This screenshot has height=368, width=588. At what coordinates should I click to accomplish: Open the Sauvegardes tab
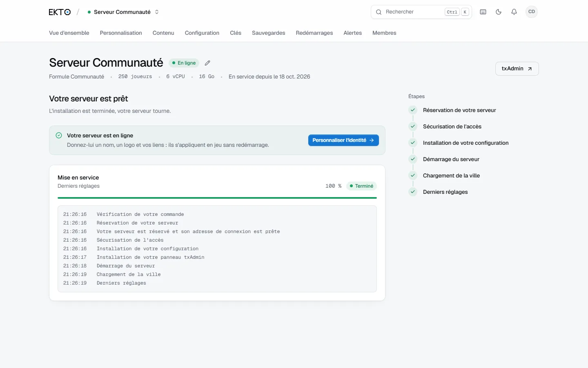click(x=269, y=33)
